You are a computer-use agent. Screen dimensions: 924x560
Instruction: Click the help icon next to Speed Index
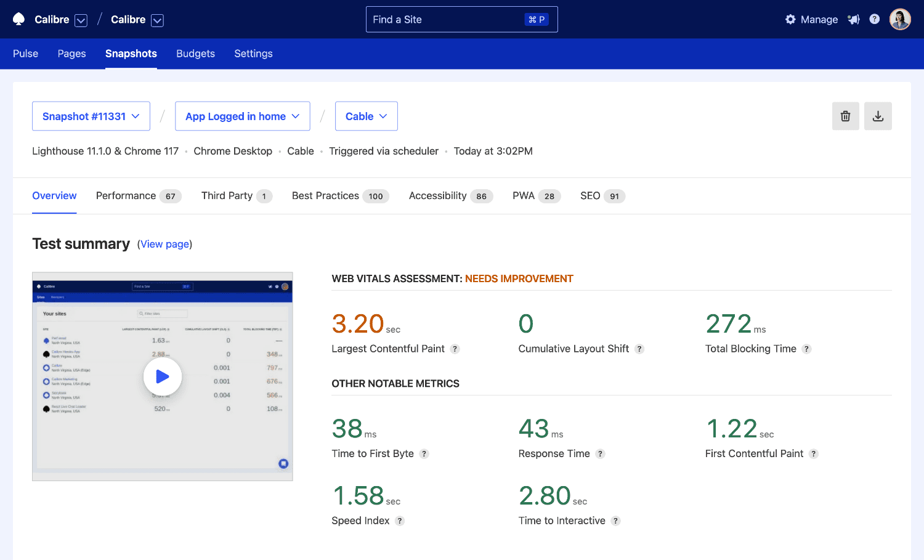pos(399,521)
